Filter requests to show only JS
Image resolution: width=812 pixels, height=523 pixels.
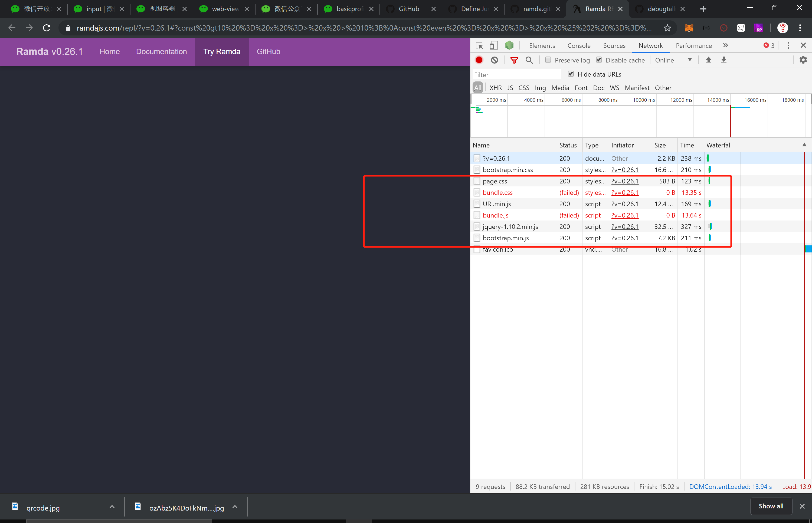pos(510,88)
